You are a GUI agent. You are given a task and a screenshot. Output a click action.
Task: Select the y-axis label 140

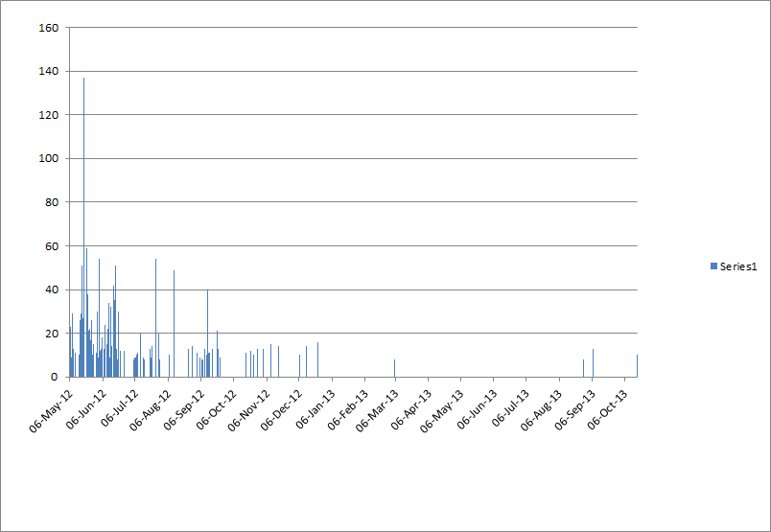[x=49, y=71]
